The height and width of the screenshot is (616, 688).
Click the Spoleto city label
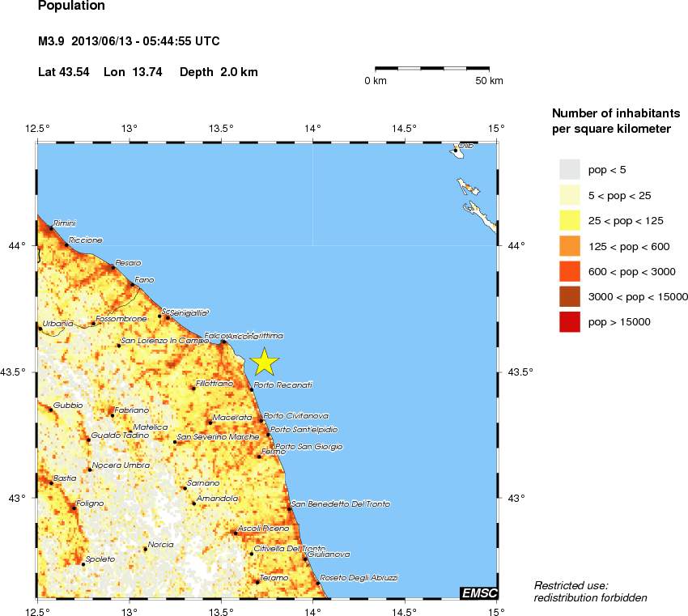[100, 559]
